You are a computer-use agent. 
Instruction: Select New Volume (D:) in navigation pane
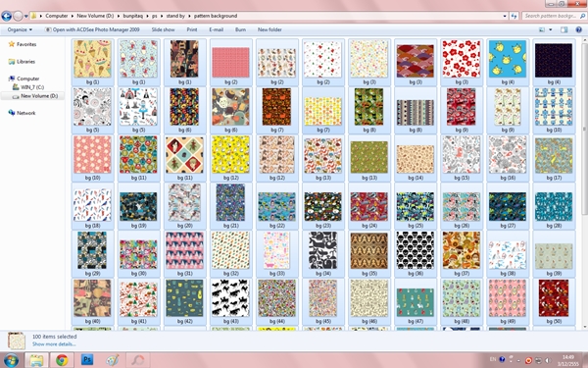tap(39, 96)
